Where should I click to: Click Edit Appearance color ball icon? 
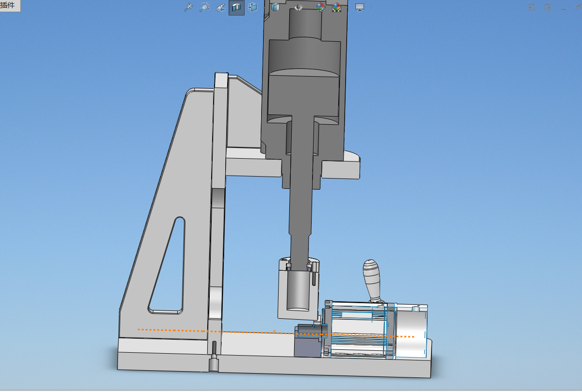click(320, 7)
